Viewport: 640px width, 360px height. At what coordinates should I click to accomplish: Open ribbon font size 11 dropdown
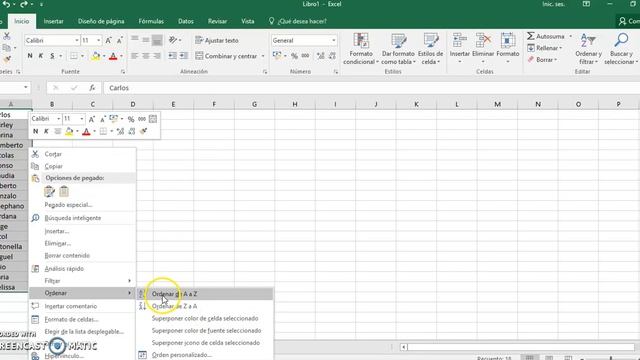(x=98, y=40)
